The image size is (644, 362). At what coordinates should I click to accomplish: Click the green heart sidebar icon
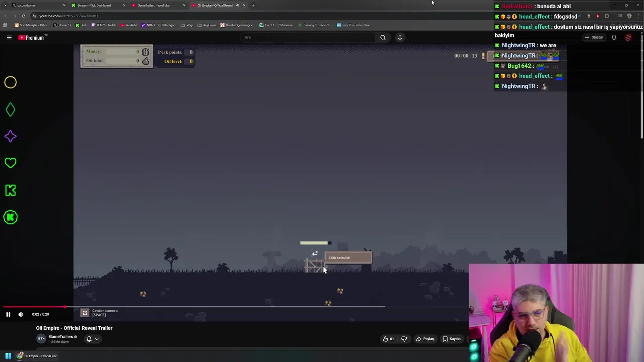click(x=10, y=163)
